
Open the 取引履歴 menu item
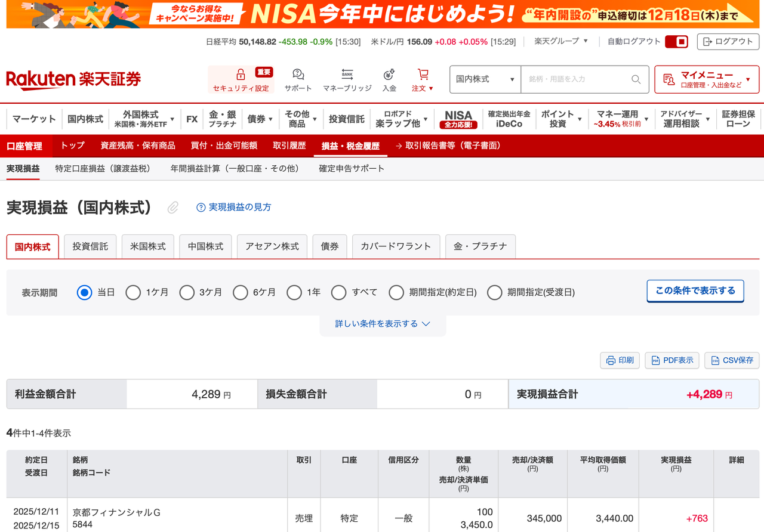289,146
